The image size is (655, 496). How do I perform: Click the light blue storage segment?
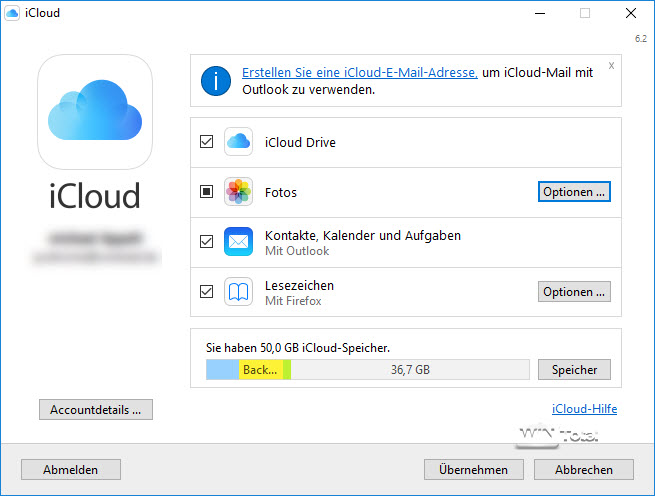click(223, 370)
